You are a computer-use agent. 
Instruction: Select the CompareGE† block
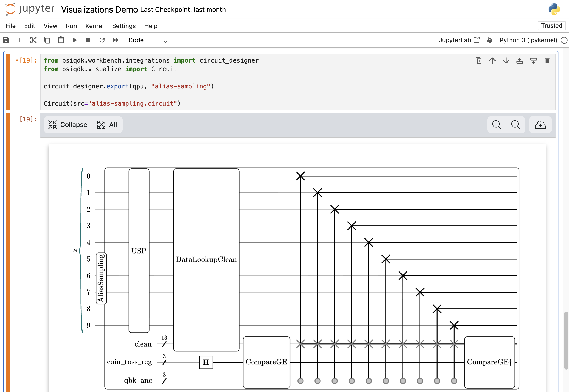(x=489, y=362)
